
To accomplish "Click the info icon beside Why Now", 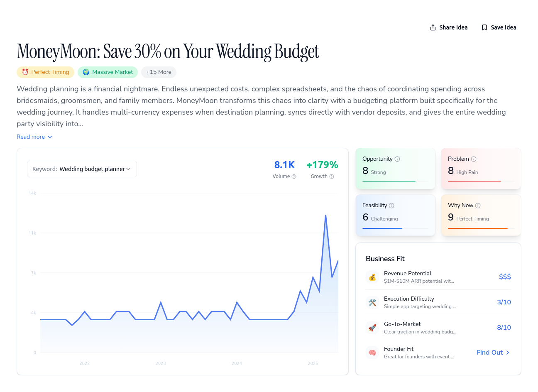I will click(478, 206).
